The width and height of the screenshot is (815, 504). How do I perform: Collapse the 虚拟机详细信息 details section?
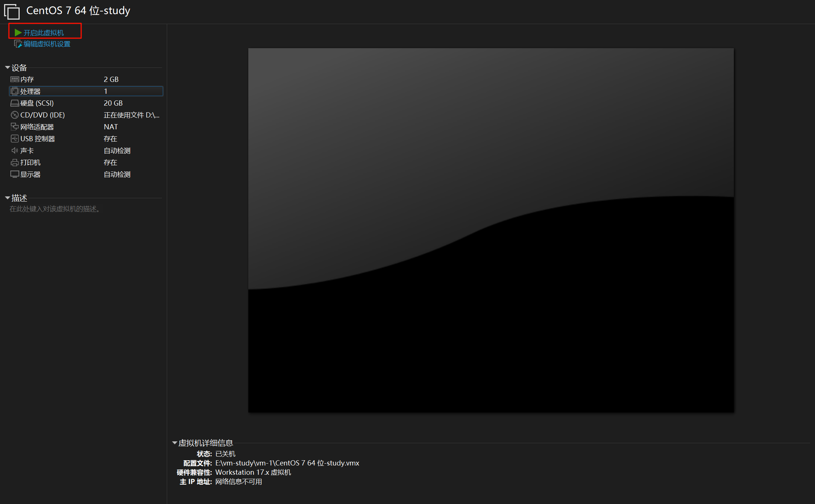pos(175,443)
